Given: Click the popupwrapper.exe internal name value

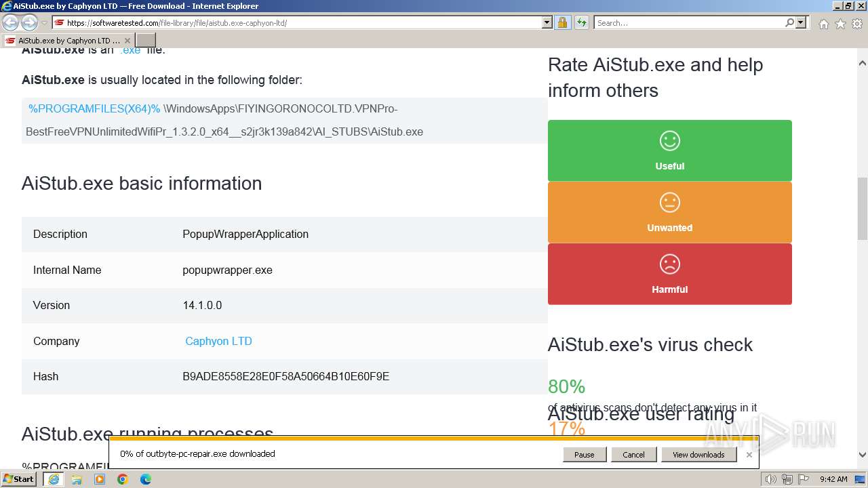Looking at the screenshot, I should (x=227, y=270).
